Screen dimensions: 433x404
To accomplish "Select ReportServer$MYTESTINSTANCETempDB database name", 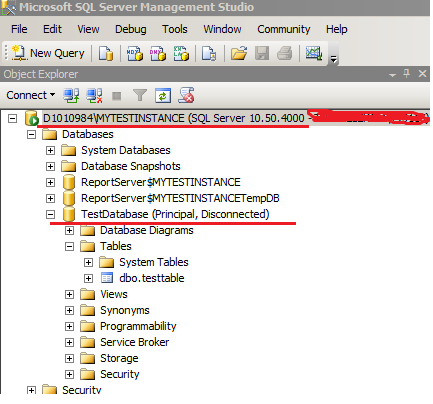I will pos(180,198).
